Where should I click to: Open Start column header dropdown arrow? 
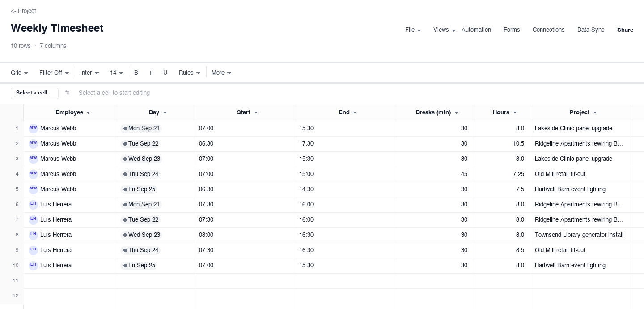[256, 113]
